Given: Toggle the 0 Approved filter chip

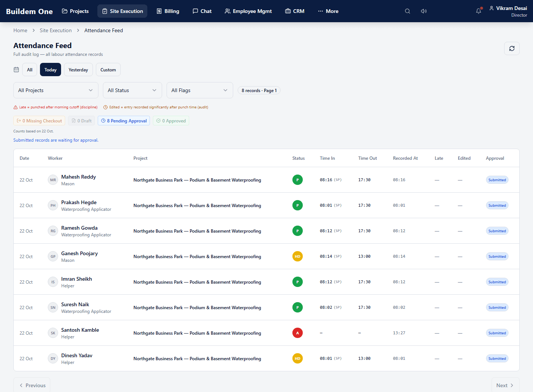Looking at the screenshot, I should [171, 121].
